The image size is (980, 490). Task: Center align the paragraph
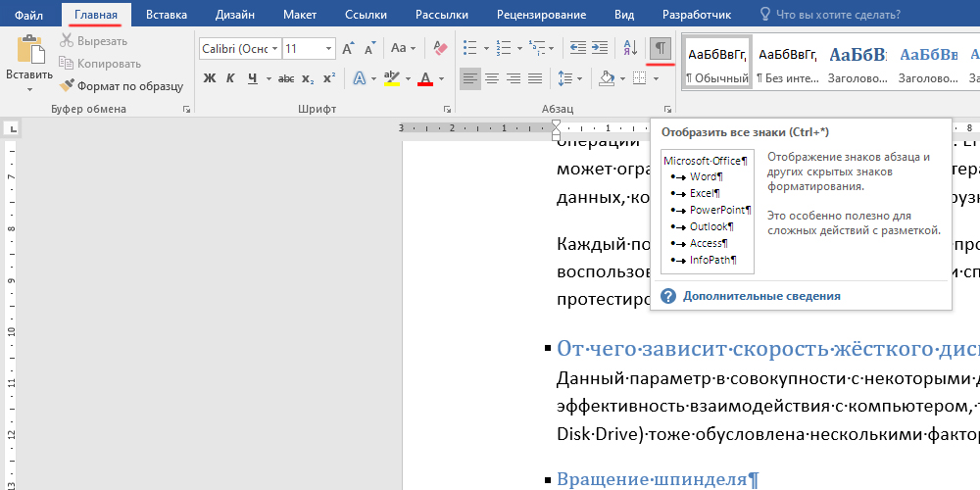click(492, 79)
